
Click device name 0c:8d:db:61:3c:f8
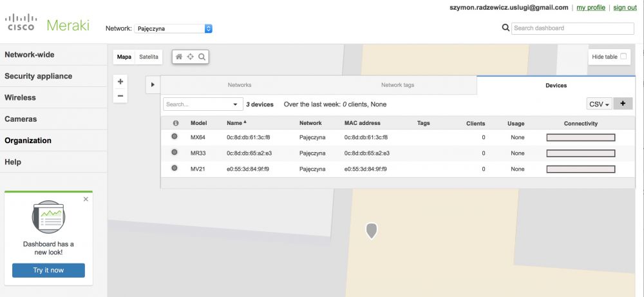pos(249,137)
